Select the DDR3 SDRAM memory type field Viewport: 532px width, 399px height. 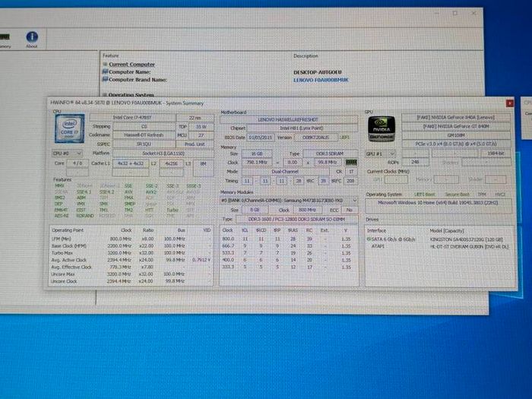[330, 154]
